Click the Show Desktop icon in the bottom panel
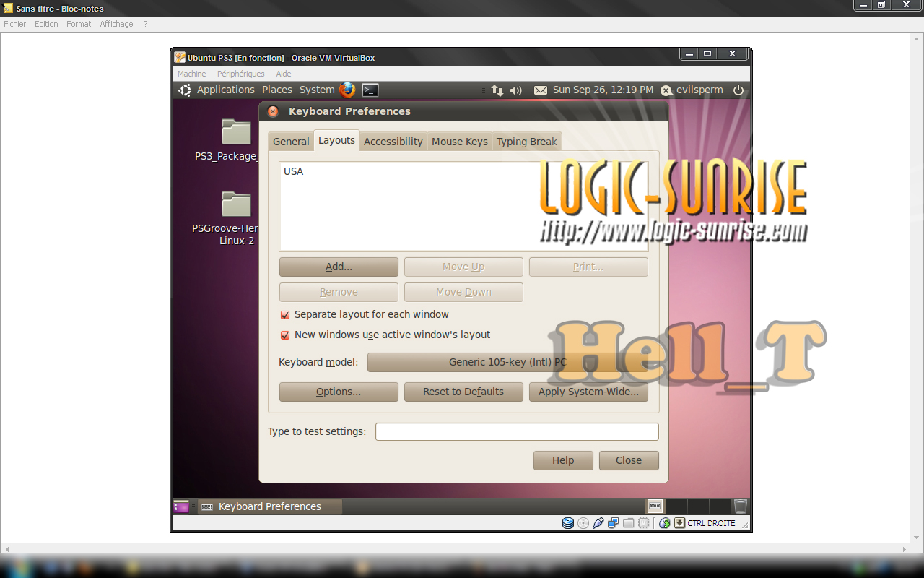Screen dimensions: 924x578 181,506
